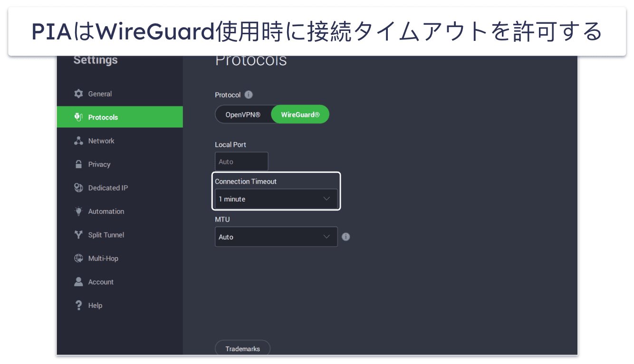Open Help section in sidebar

point(120,305)
